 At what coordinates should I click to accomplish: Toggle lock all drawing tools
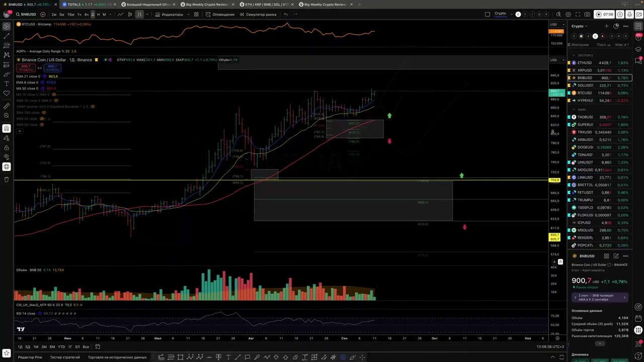[x=7, y=148]
